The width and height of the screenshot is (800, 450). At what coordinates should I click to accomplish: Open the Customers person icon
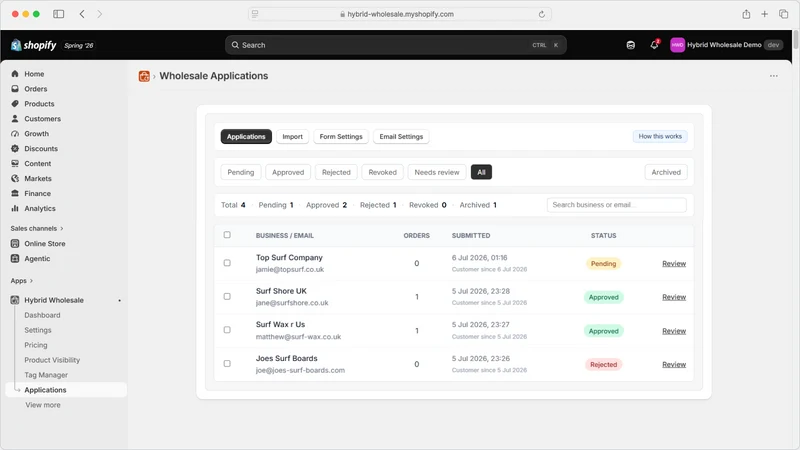[x=15, y=118]
